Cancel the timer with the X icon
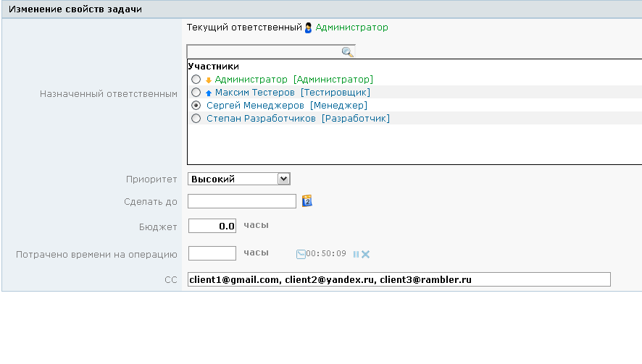Screen dimensions: 642x364 point(366,254)
